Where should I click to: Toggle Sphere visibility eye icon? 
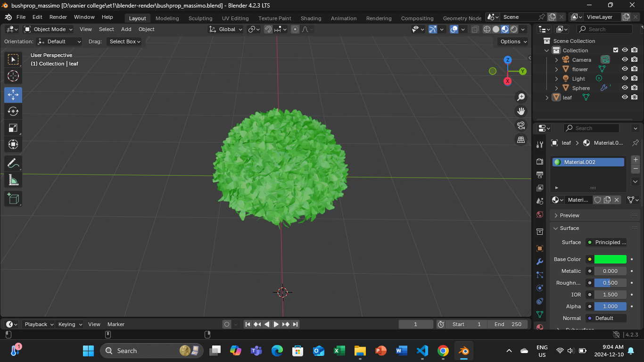625,88
